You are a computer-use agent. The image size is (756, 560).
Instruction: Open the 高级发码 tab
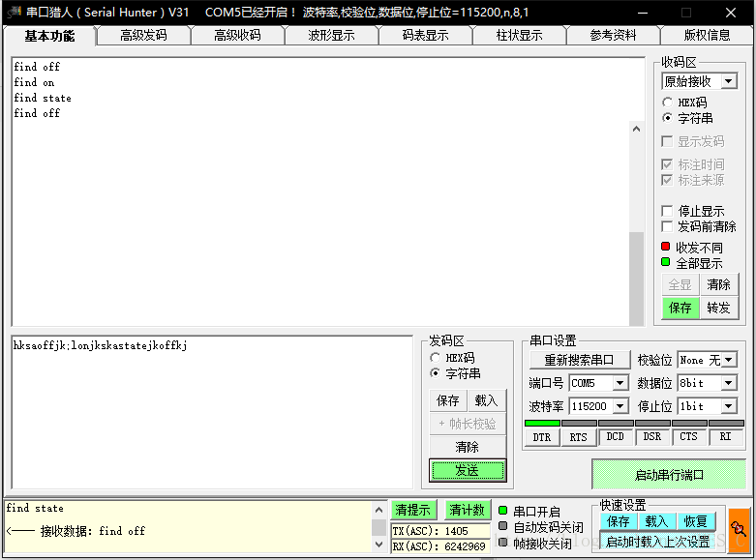click(143, 36)
